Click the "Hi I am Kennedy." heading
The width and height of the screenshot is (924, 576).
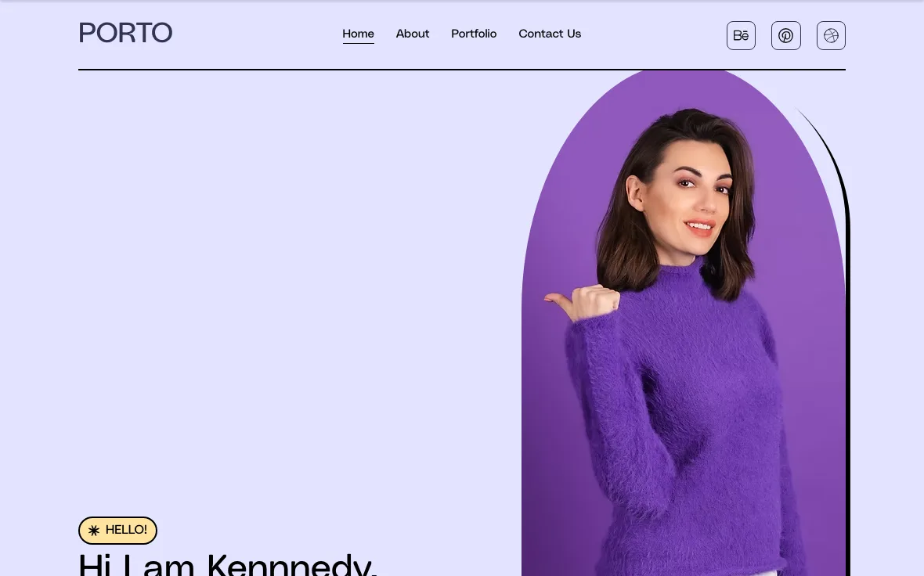click(x=227, y=564)
